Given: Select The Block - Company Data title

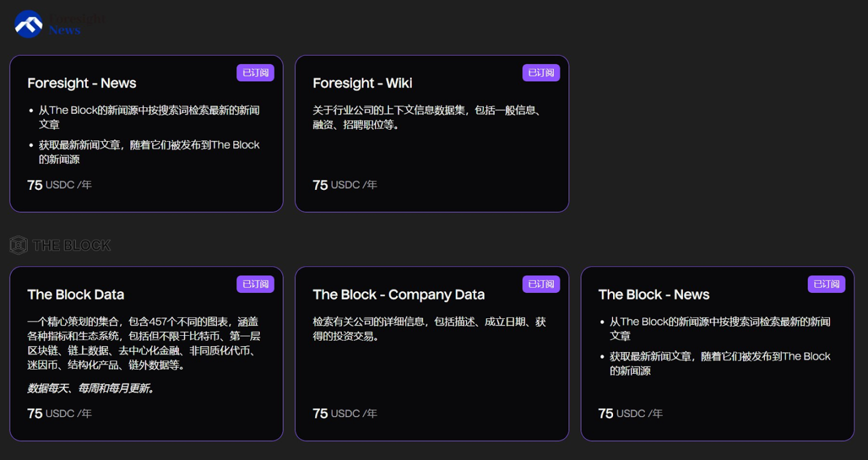Looking at the screenshot, I should [x=398, y=295].
